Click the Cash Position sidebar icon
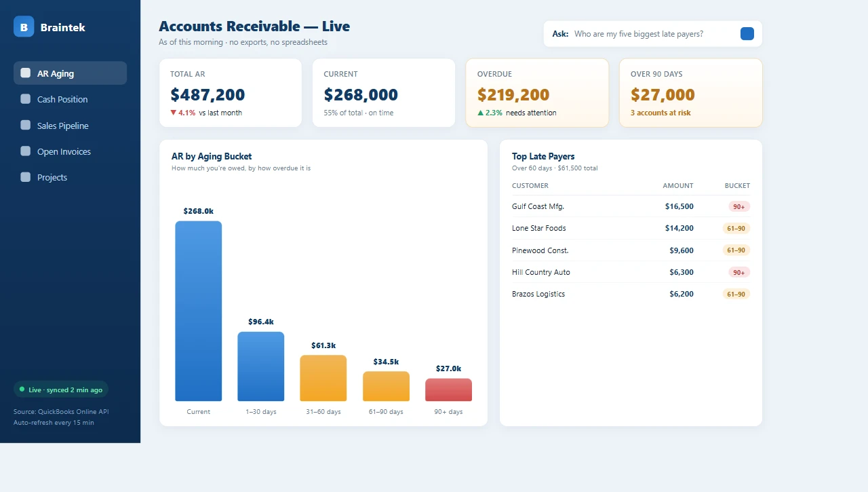Screen dimensions: 868x492 pos(26,99)
